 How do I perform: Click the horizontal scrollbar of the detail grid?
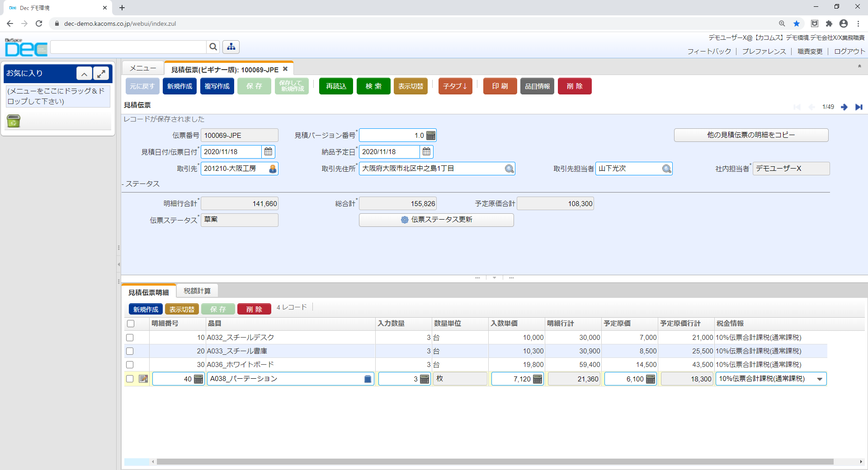pyautogui.click(x=495, y=462)
